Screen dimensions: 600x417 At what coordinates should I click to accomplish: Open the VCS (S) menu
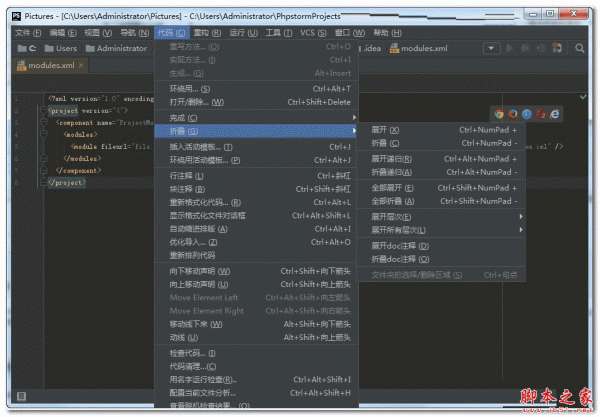(x=313, y=33)
